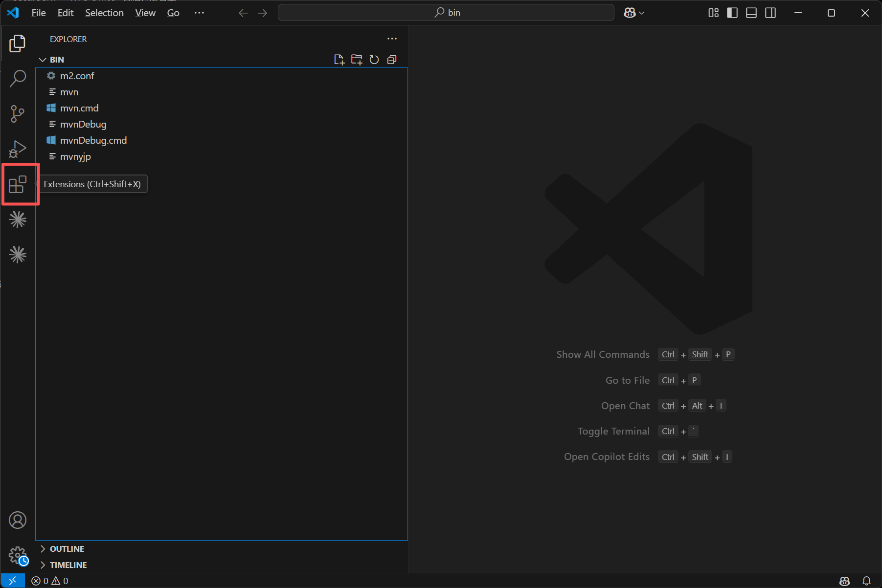Viewport: 882px width, 588px height.
Task: Open Explorer views and more actions ellipsis
Action: click(392, 39)
